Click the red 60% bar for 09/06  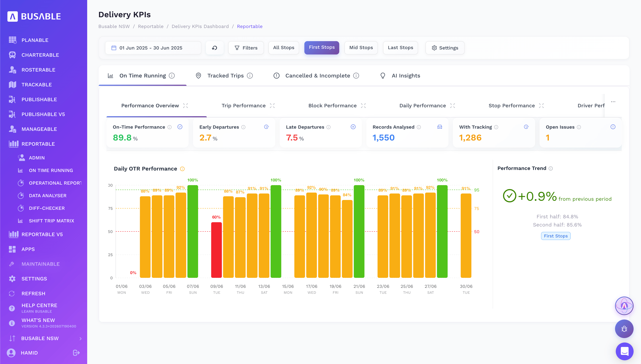click(x=216, y=250)
